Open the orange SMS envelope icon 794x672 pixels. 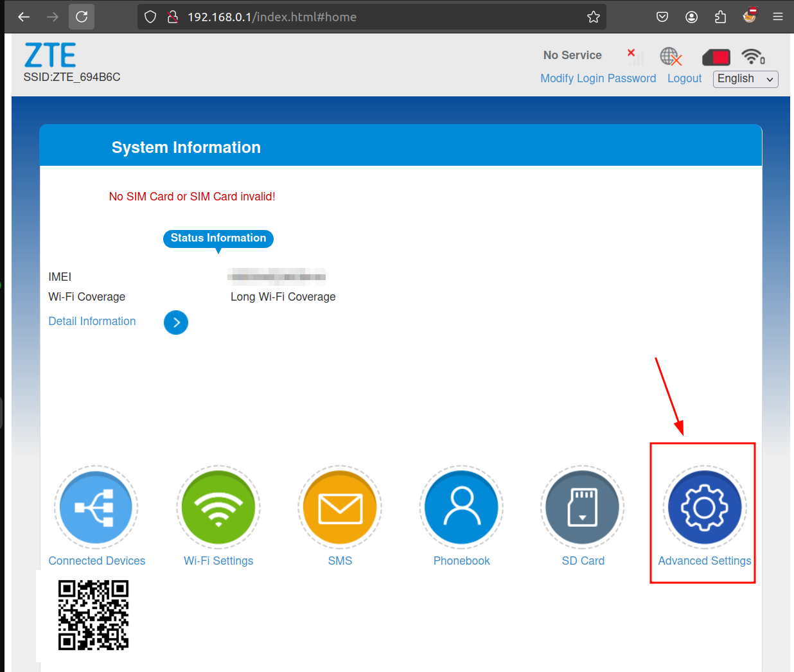[340, 507]
